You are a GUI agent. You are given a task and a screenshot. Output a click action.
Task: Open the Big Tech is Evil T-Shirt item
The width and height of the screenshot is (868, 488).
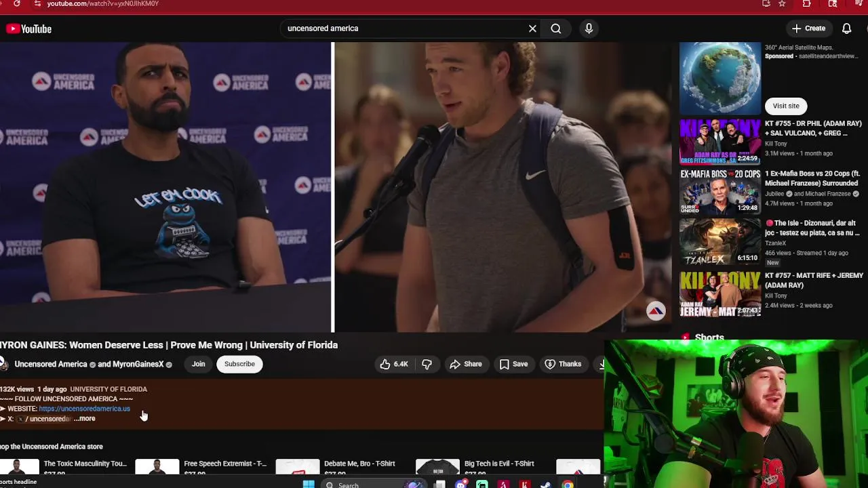tap(499, 464)
